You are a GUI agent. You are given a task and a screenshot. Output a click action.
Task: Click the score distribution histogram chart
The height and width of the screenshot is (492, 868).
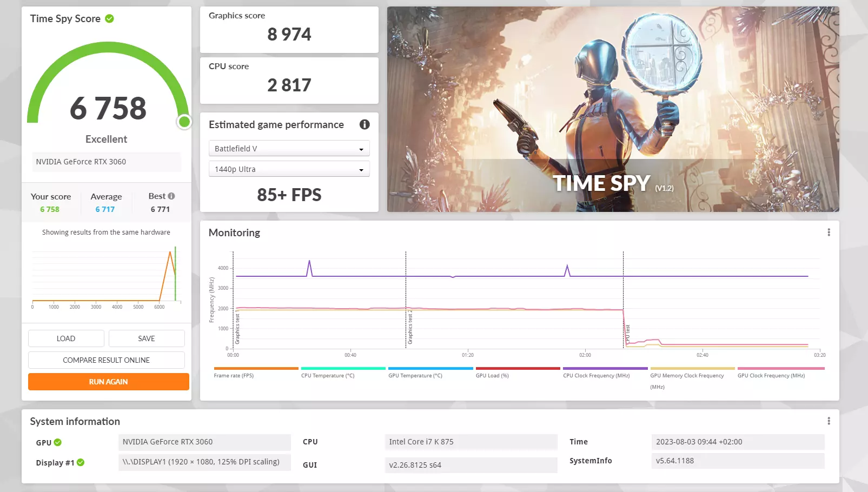pyautogui.click(x=106, y=277)
